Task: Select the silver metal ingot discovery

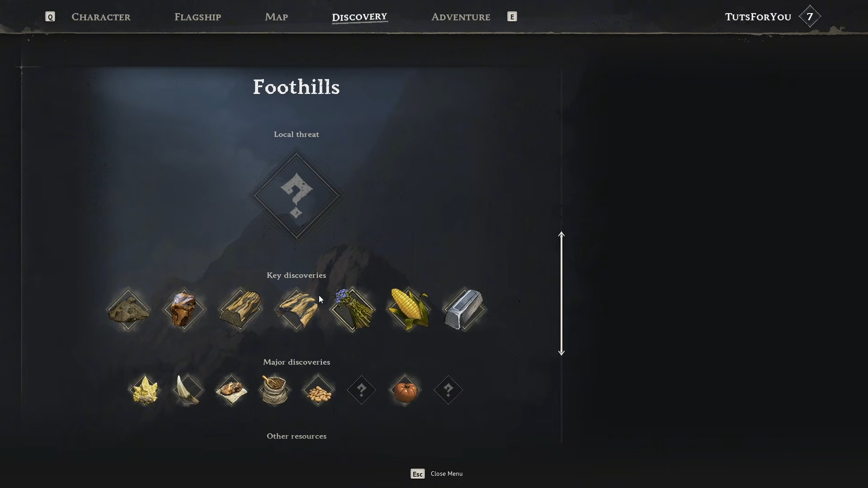Action: [x=464, y=310]
